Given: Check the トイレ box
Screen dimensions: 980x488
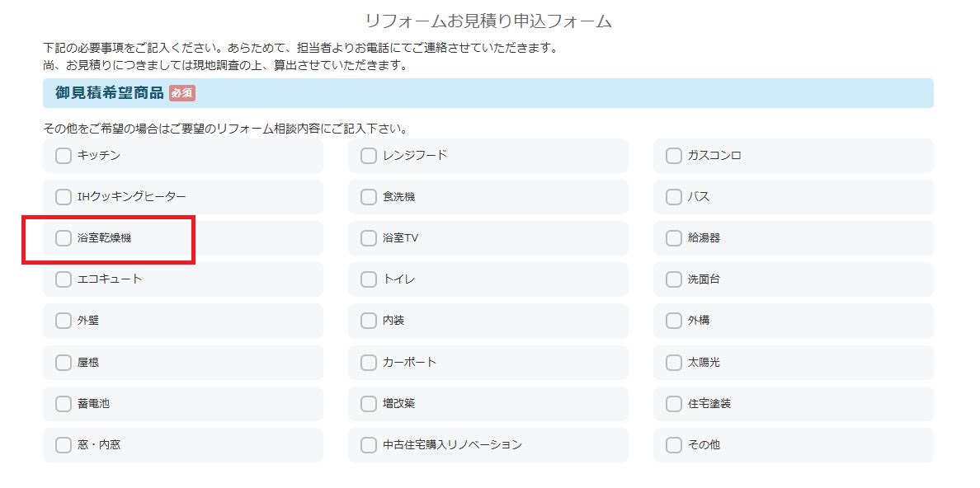Looking at the screenshot, I should click(369, 279).
